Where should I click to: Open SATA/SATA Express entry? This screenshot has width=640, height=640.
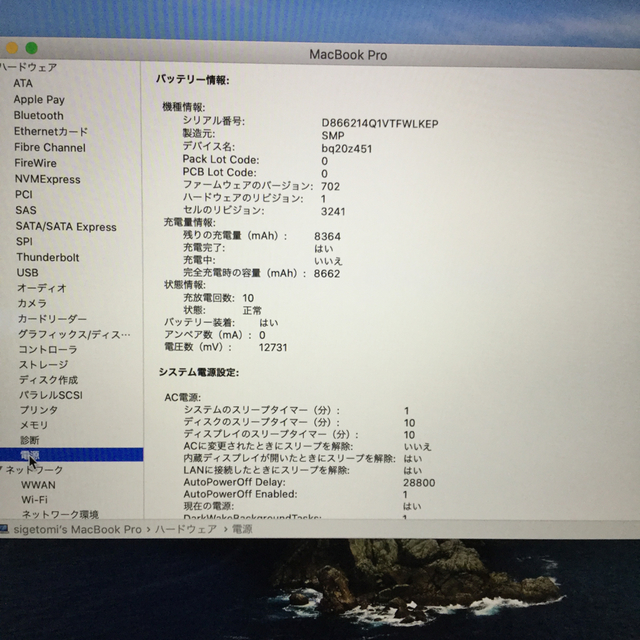click(66, 227)
